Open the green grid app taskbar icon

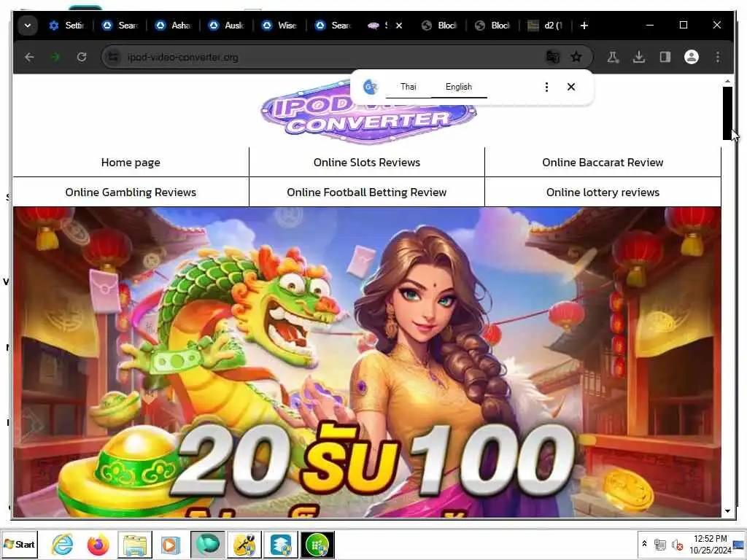tap(317, 544)
